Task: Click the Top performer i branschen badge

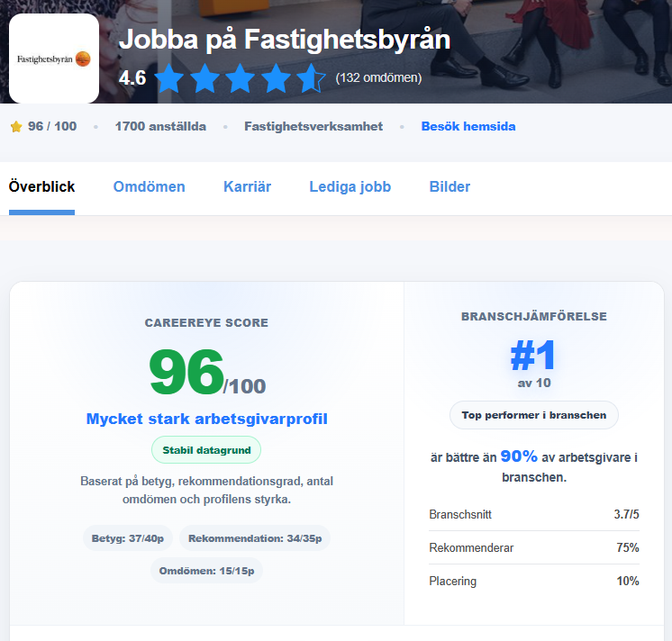Action: (x=533, y=415)
